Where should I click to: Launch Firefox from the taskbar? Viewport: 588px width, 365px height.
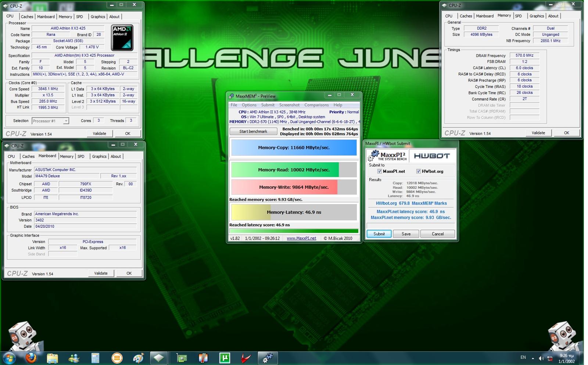[31, 358]
